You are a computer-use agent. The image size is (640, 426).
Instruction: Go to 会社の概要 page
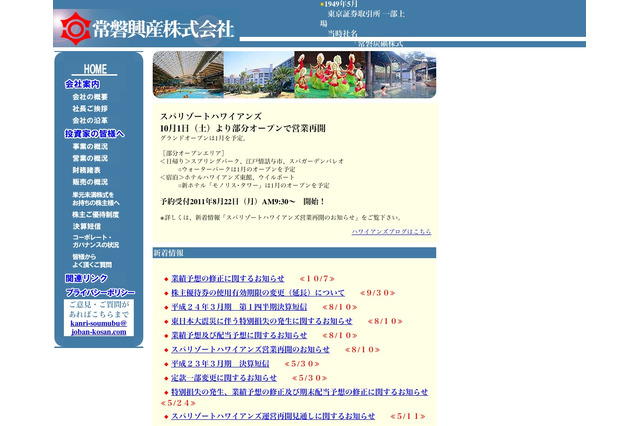coord(90,97)
